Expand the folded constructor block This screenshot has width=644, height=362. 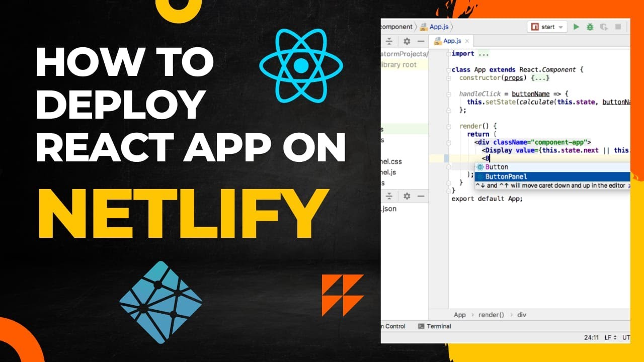(x=448, y=78)
